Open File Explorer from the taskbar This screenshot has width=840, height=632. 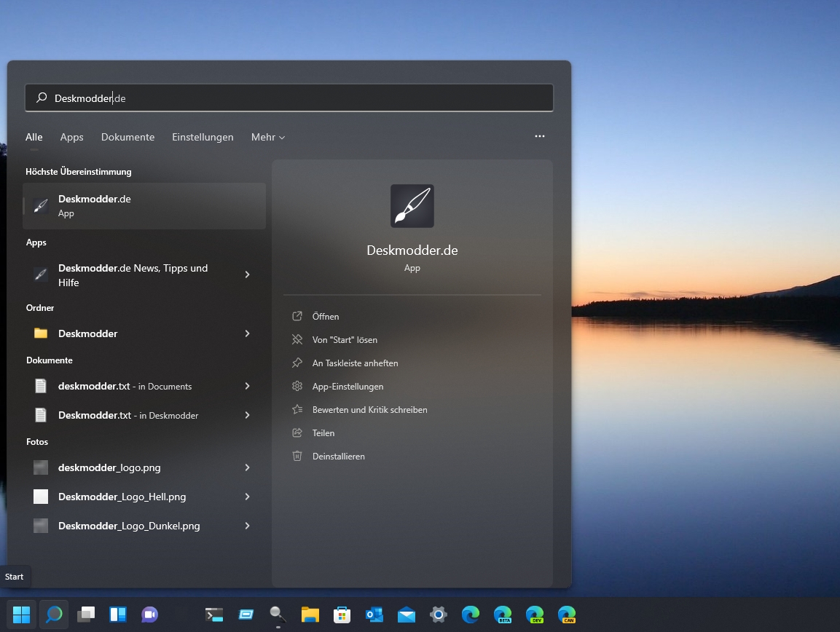tap(310, 615)
